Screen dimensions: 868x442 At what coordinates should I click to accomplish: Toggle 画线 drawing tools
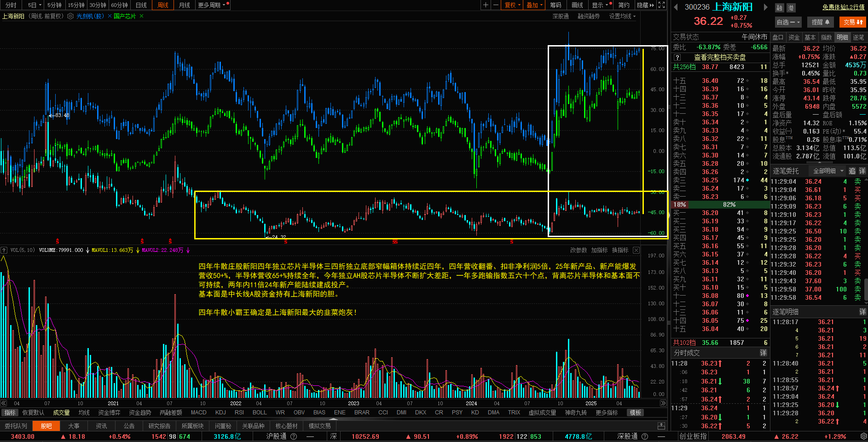pos(577,5)
